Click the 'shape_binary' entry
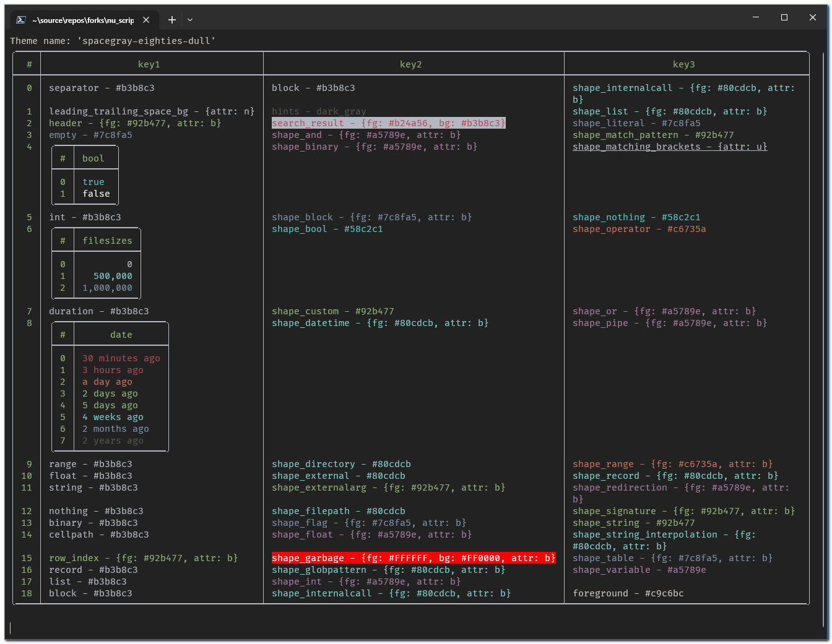 point(375,147)
